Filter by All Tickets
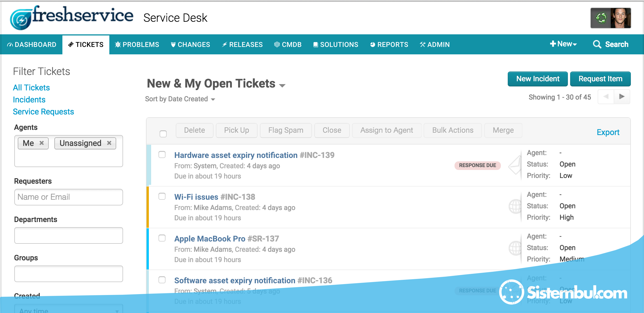644x313 pixels. (31, 88)
